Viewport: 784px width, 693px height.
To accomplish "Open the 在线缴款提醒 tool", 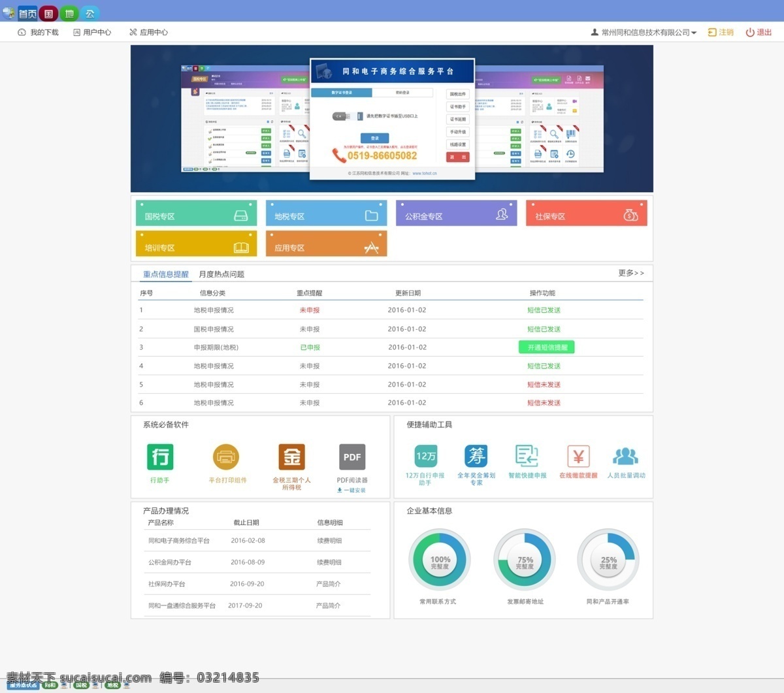I will pos(578,456).
